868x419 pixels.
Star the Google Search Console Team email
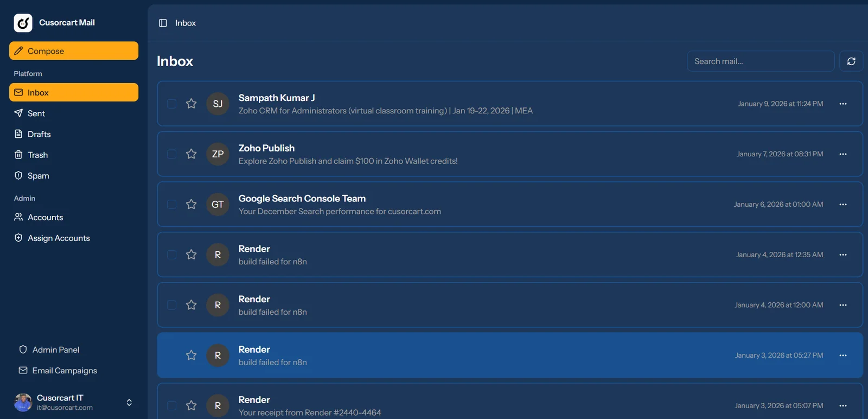click(x=191, y=205)
